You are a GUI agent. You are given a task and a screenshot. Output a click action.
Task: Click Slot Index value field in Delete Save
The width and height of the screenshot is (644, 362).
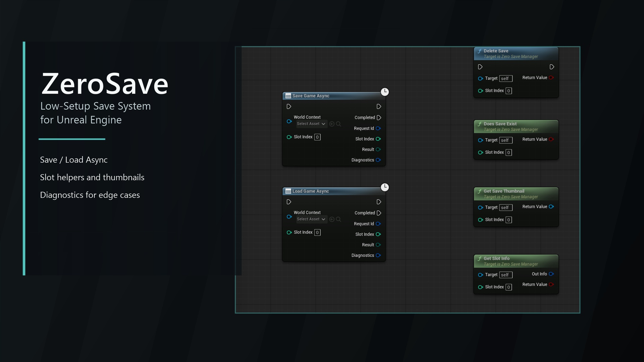pyautogui.click(x=509, y=91)
